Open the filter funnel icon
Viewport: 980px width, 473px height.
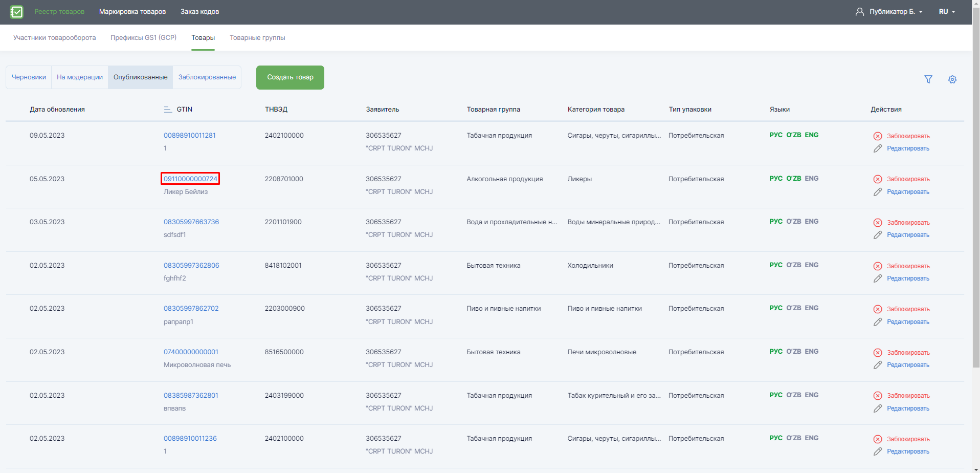(928, 79)
